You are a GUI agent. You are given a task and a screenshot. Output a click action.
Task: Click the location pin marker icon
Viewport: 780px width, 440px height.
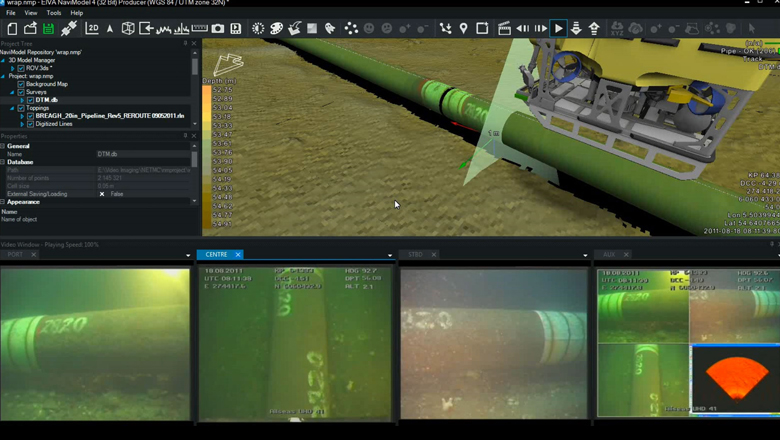pos(463,29)
